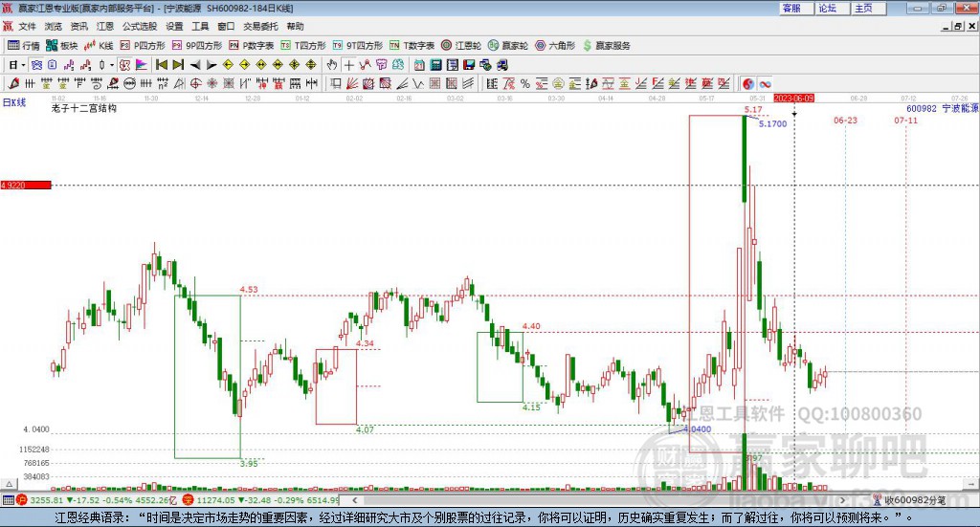980x527 pixels.
Task: Open the calculator icon
Action: [435, 65]
